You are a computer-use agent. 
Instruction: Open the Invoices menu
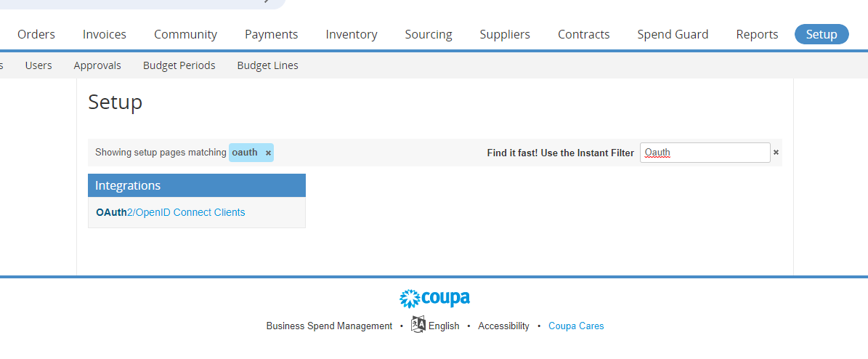click(x=105, y=34)
